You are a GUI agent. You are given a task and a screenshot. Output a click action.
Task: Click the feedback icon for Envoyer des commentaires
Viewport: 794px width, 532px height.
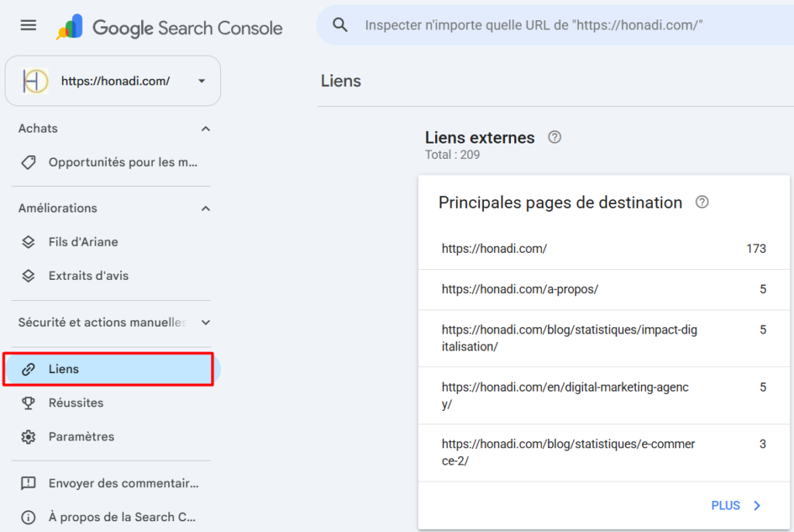coord(29,483)
